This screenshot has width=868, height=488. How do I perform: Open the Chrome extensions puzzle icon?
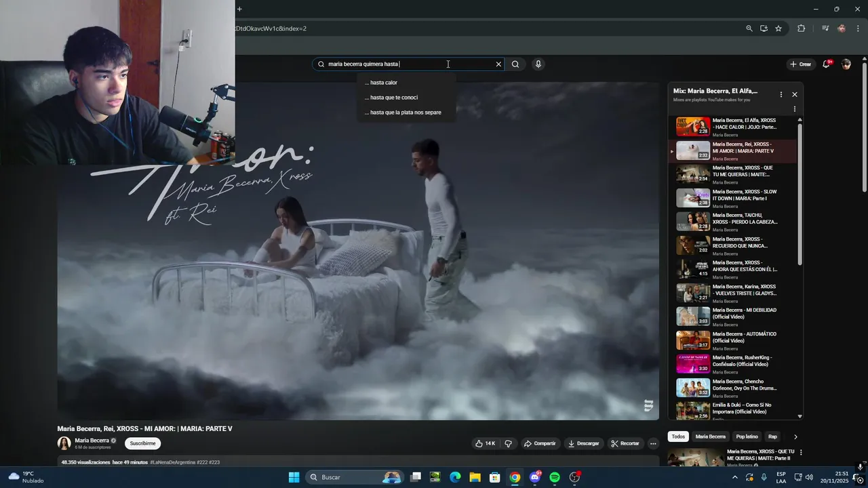(x=802, y=28)
